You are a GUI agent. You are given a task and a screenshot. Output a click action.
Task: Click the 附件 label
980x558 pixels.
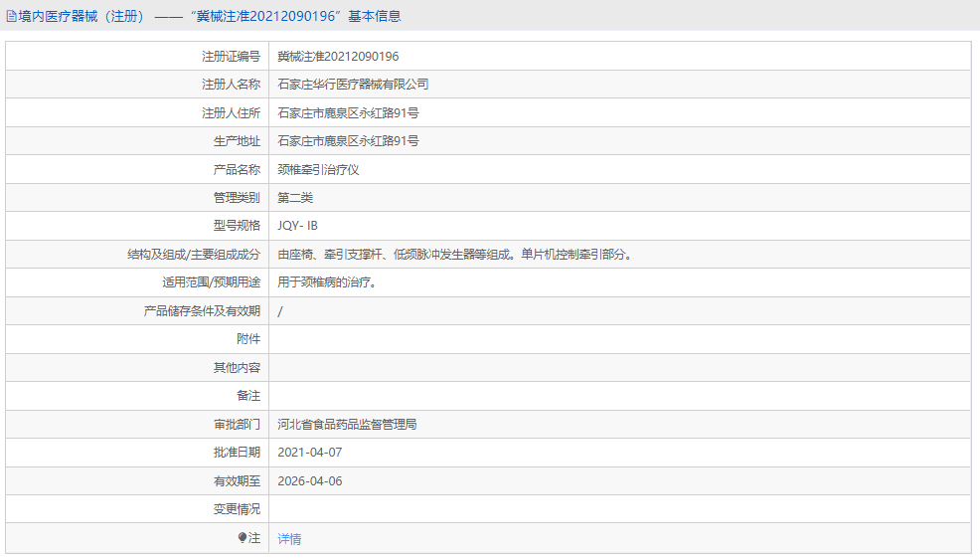pos(248,339)
